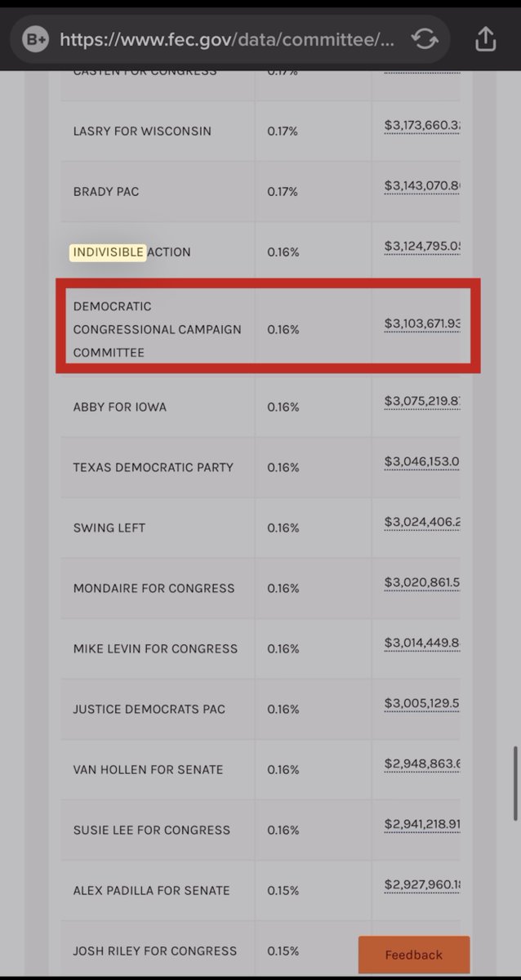Open Lasry for Wisconsin amount $3,173,660 link
This screenshot has width=521, height=980.
(x=422, y=125)
